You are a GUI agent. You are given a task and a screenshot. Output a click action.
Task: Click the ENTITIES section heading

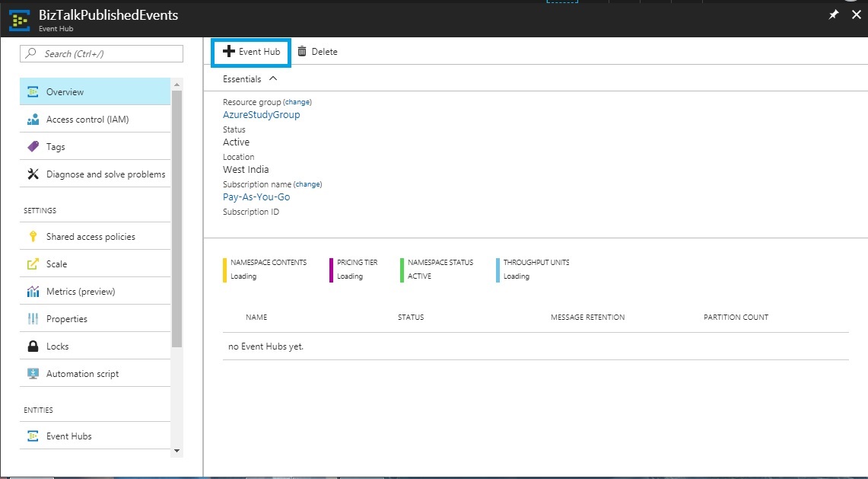point(38,410)
